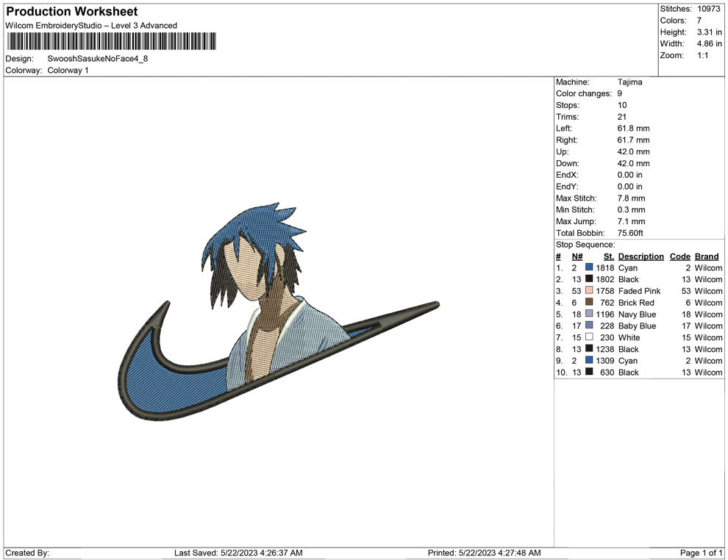Click the Faded Pink color swatch

pyautogui.click(x=589, y=291)
